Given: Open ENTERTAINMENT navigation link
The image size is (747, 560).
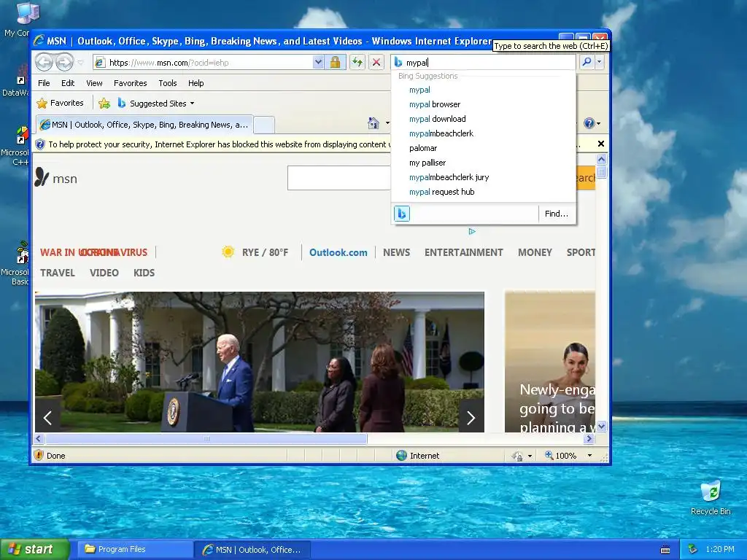Looking at the screenshot, I should (463, 252).
